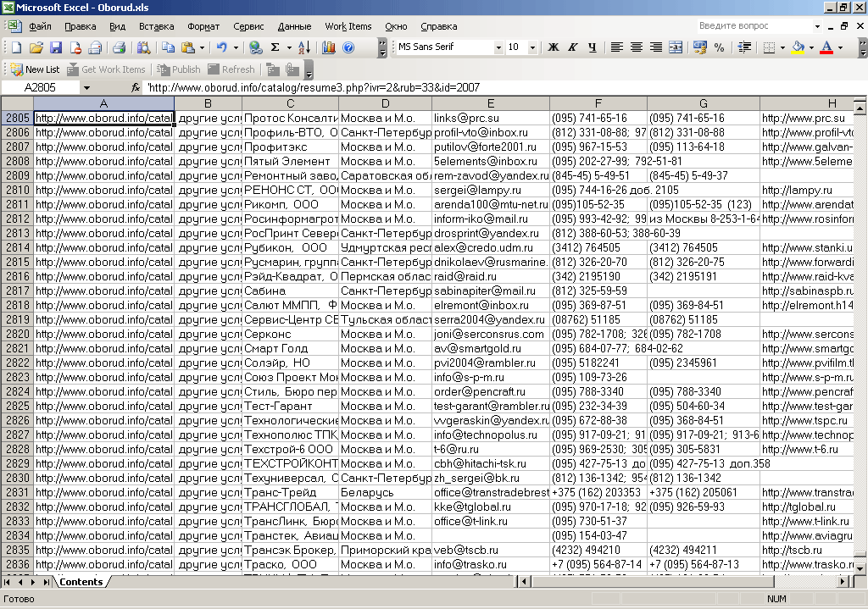The width and height of the screenshot is (868, 609).
Task: Open standard toolbar options chevron
Action: tap(382, 47)
